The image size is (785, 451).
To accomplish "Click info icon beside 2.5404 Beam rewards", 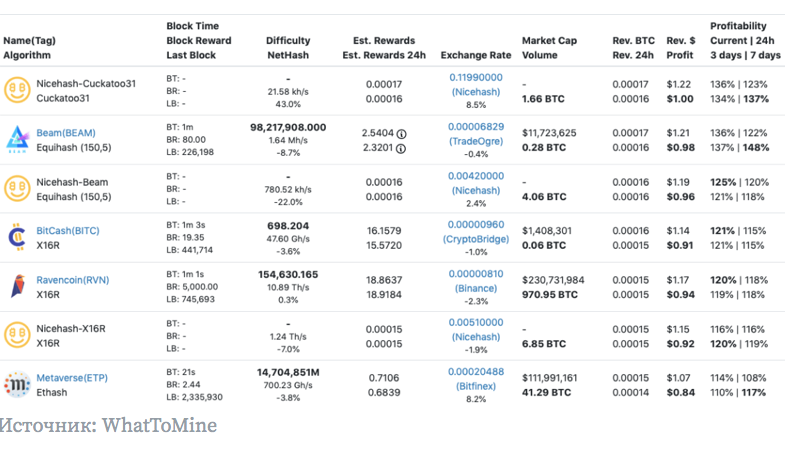I will click(x=402, y=133).
